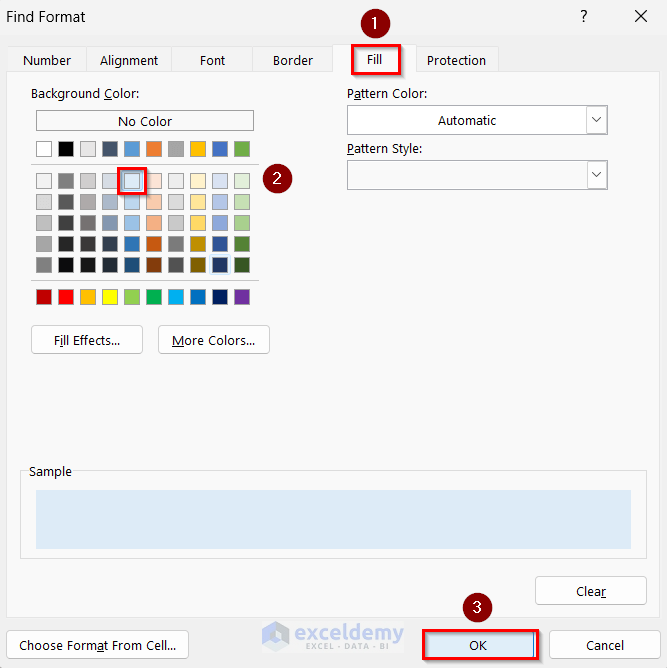
Task: Pick the standard light blue swatch
Action: (176, 297)
